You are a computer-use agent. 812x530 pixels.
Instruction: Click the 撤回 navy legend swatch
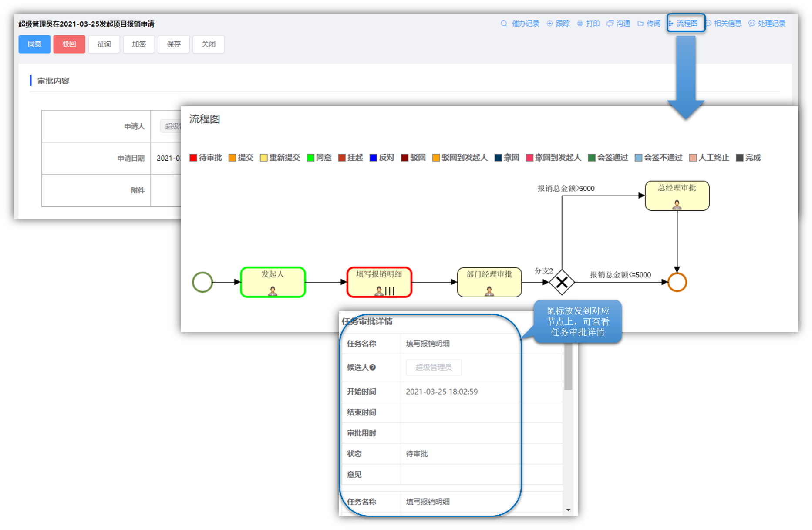498,158
